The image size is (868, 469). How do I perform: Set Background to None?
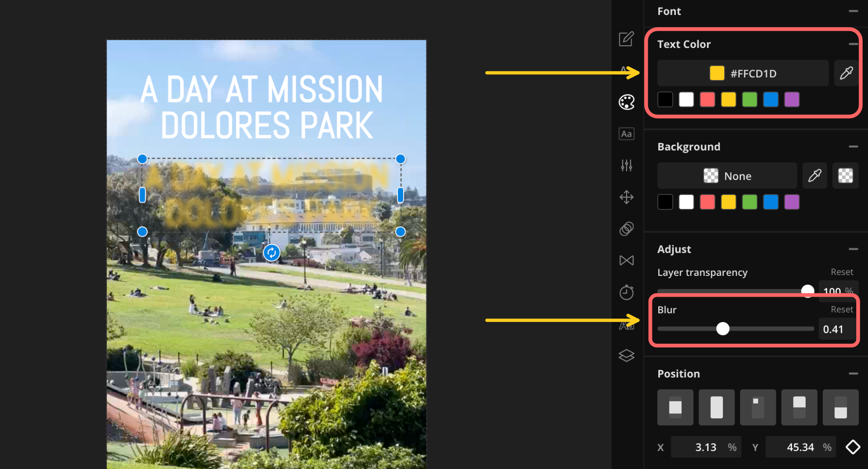[x=726, y=175]
